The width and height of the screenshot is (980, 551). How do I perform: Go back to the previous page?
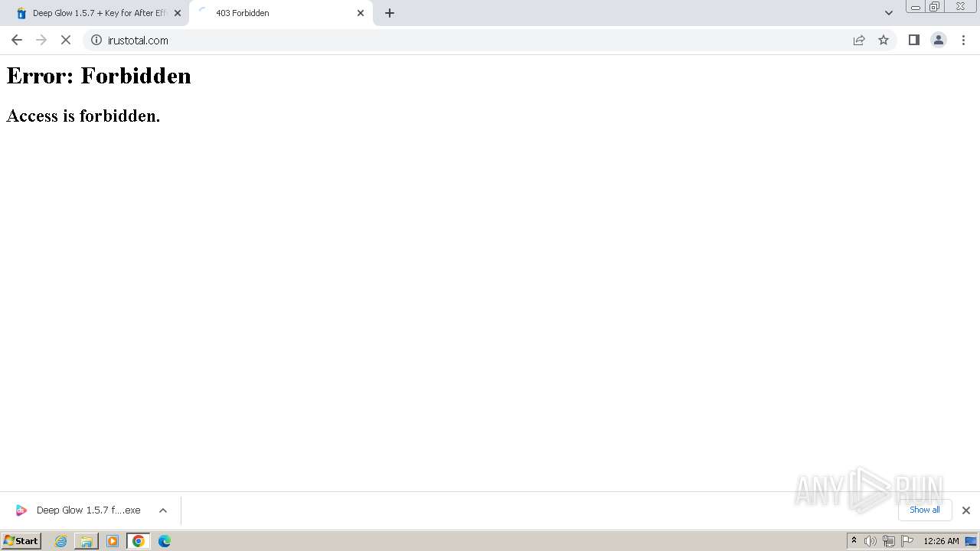17,40
